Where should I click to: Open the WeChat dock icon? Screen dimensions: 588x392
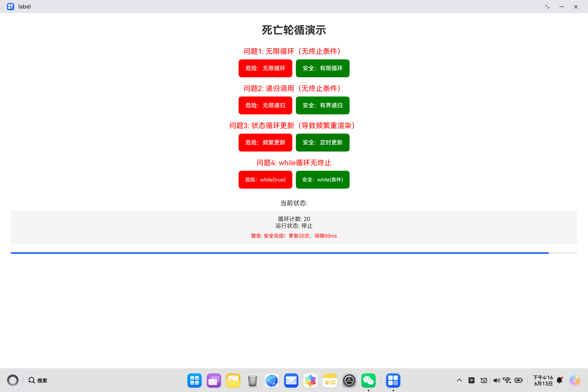[368, 381]
